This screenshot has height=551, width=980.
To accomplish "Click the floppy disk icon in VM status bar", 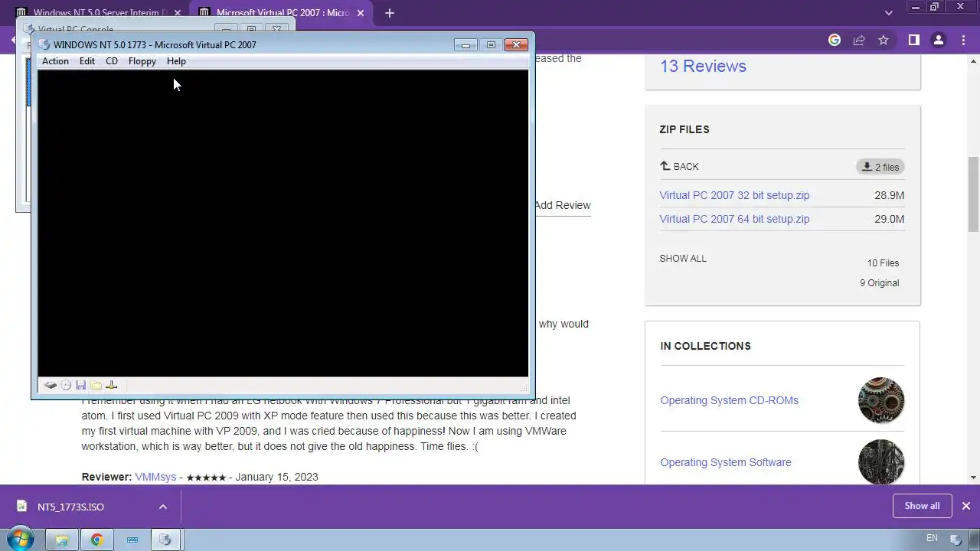I will click(x=80, y=386).
